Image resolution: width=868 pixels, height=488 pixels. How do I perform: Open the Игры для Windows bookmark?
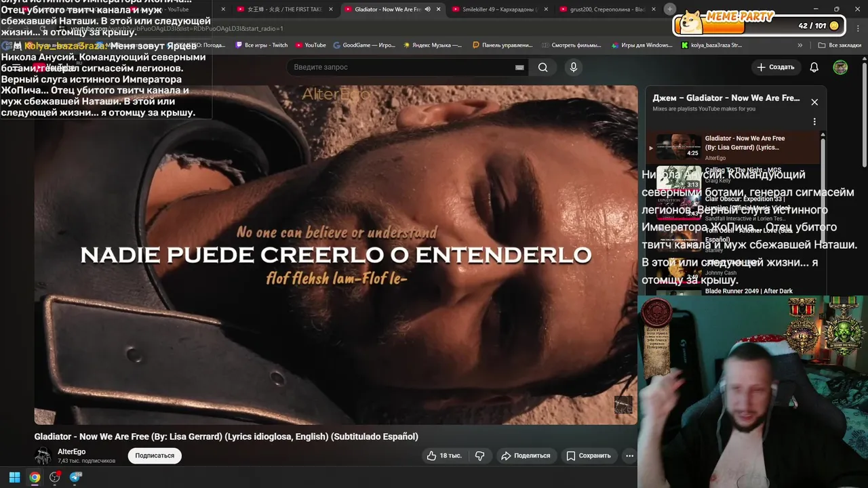pos(642,45)
